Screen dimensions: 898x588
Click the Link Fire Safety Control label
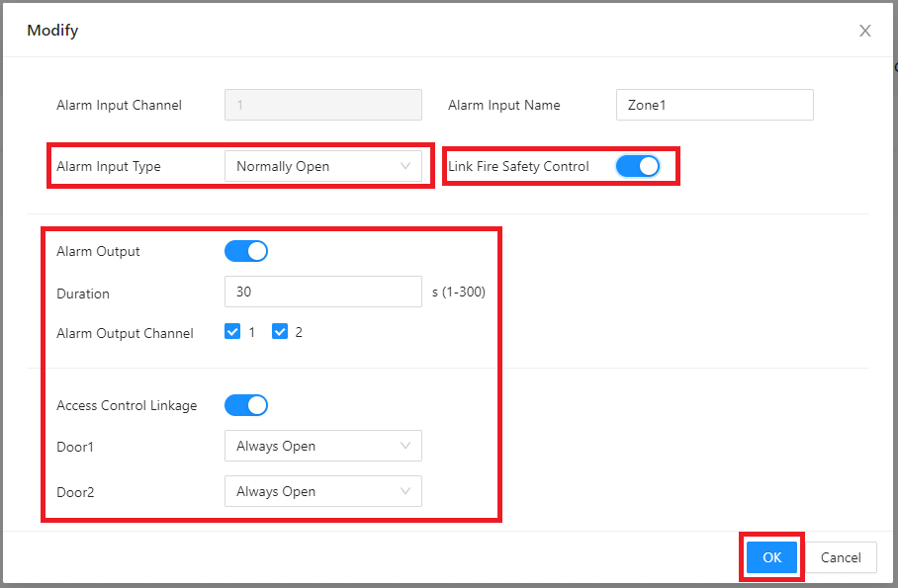[518, 166]
